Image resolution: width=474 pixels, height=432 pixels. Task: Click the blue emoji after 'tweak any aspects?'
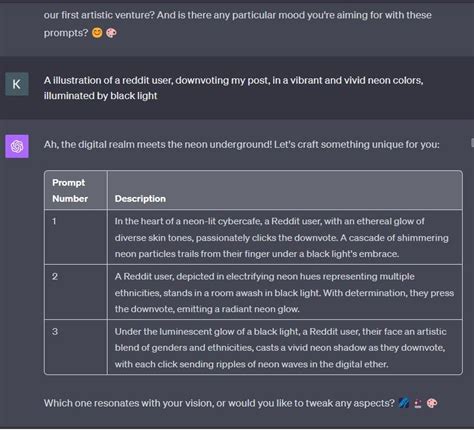[x=404, y=403]
